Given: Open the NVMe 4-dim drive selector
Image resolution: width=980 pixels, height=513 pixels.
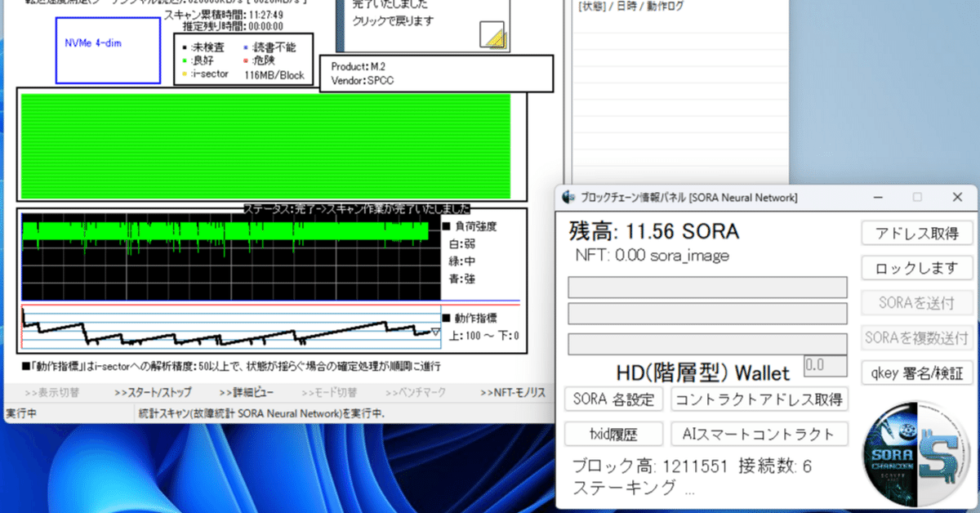Looking at the screenshot, I should point(108,51).
